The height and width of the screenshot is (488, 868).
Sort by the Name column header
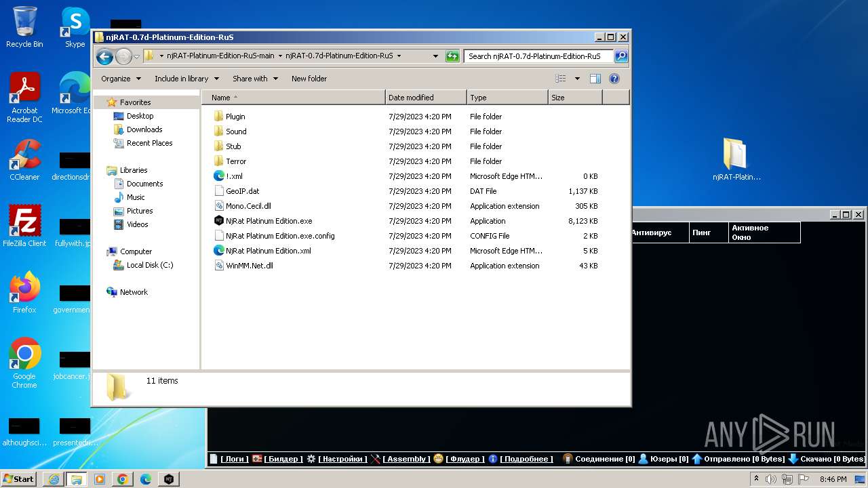pyautogui.click(x=293, y=98)
